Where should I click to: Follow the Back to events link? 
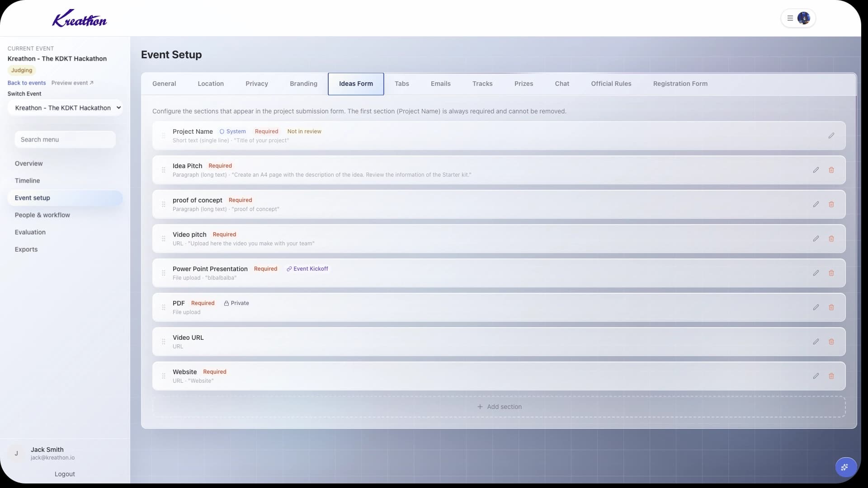point(27,83)
